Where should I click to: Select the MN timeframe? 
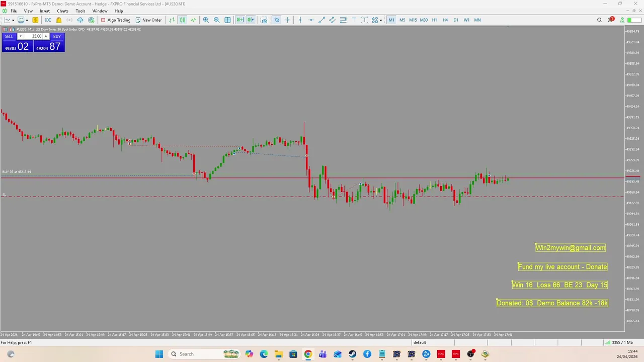(x=477, y=20)
